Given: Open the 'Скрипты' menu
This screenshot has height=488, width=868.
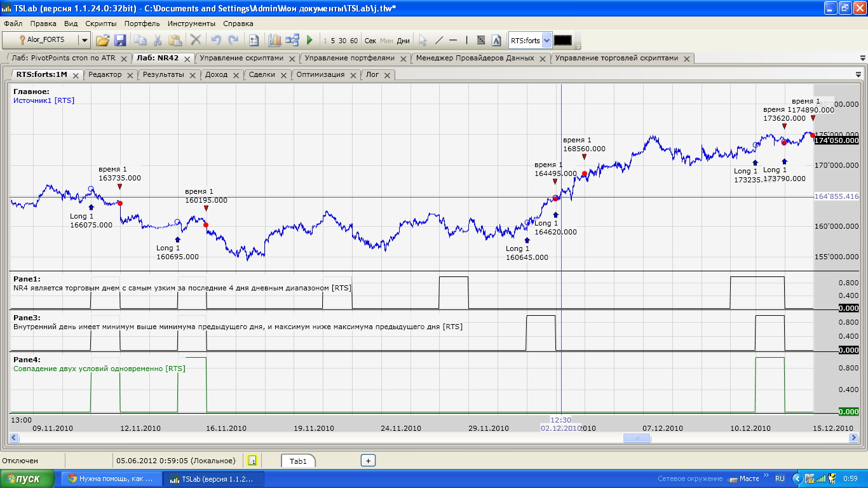Looking at the screenshot, I should pos(101,24).
